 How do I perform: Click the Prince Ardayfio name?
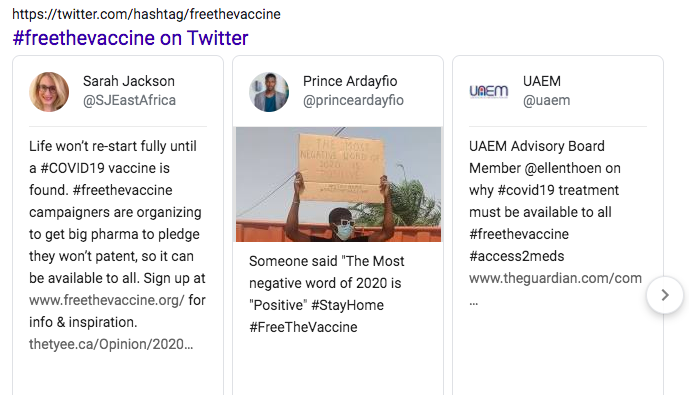pos(350,81)
